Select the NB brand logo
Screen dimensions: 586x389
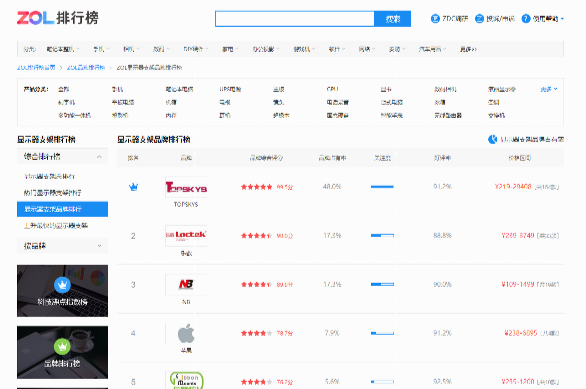pos(186,284)
